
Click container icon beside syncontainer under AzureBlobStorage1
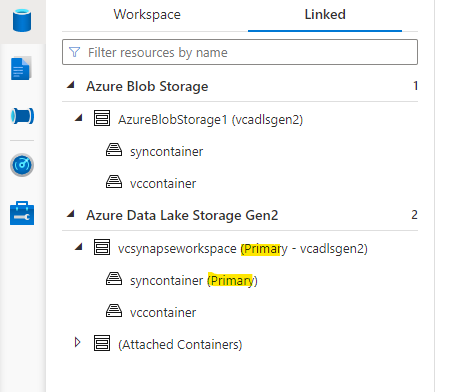[114, 150]
